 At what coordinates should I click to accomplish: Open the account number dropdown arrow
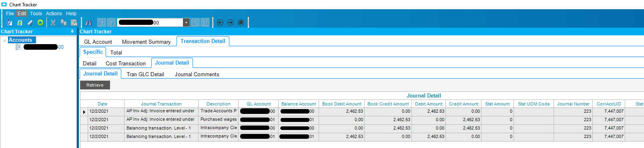186,22
